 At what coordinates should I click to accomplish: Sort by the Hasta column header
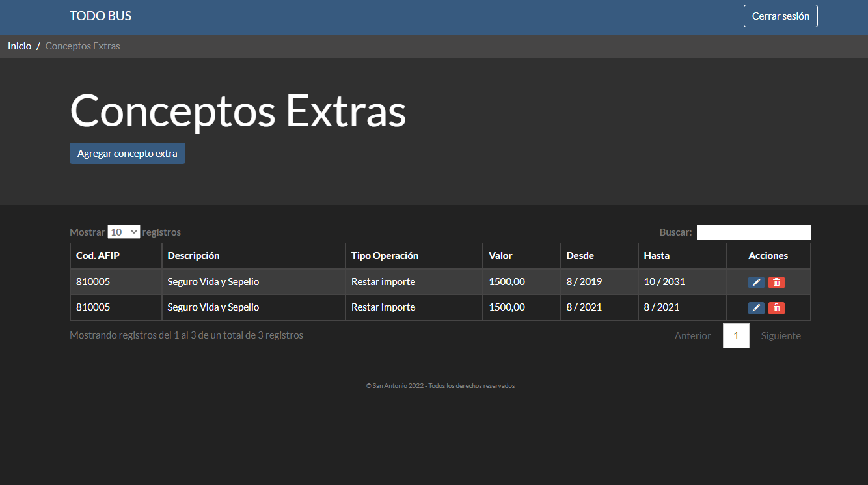657,256
